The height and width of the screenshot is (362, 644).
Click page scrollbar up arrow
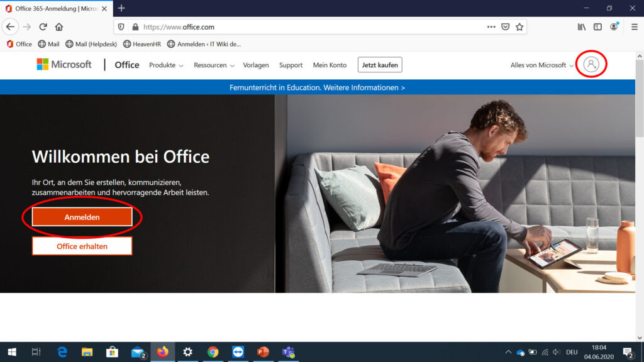tap(640, 56)
